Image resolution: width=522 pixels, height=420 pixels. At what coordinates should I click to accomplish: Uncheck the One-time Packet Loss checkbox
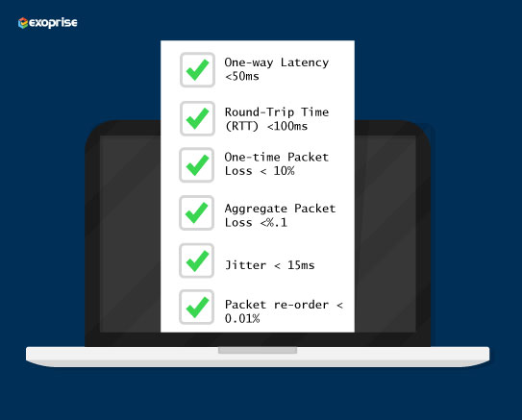click(x=197, y=165)
